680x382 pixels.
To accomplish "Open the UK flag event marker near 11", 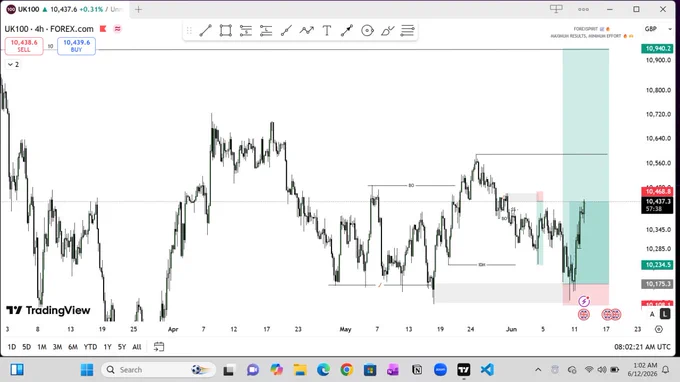I will click(584, 314).
